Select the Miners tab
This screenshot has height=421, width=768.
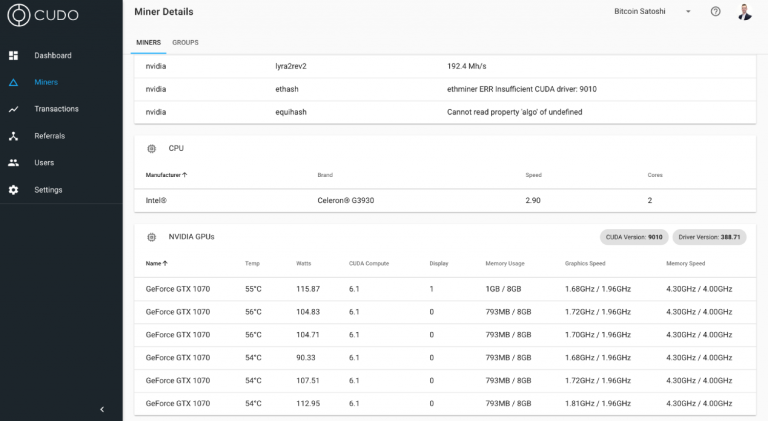tap(148, 43)
